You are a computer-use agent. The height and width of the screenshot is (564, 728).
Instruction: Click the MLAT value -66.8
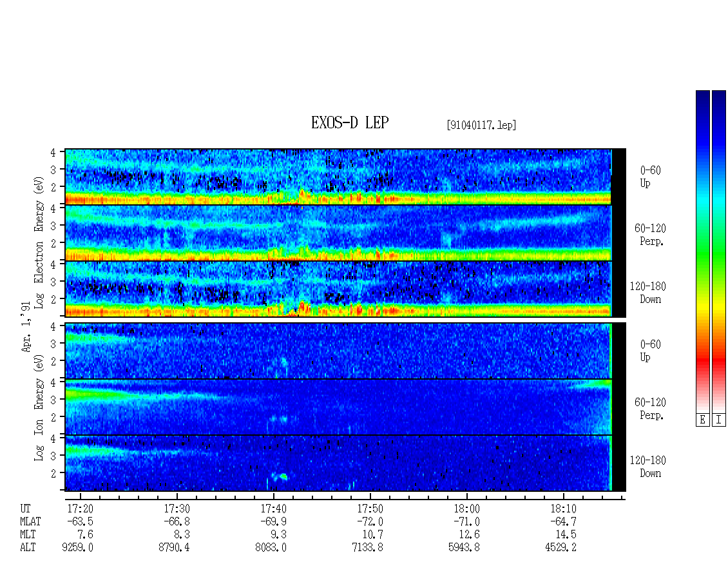click(x=177, y=521)
